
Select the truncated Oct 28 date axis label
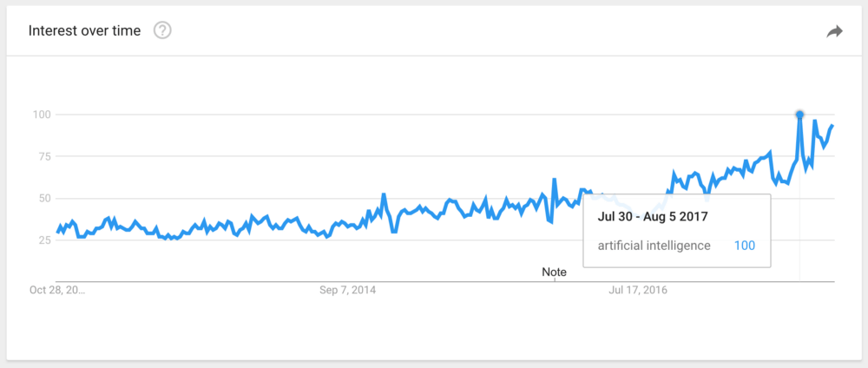pyautogui.click(x=57, y=290)
